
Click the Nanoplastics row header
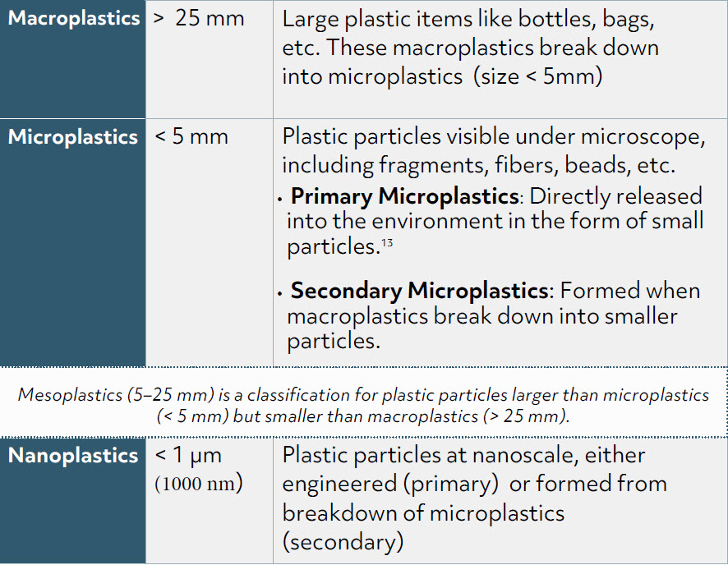pos(73,456)
